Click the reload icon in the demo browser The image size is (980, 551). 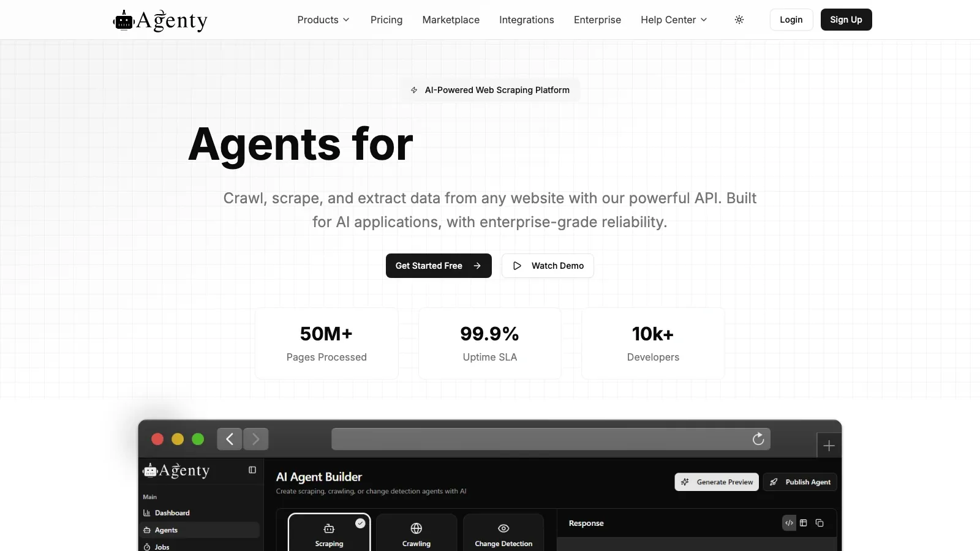[758, 439]
